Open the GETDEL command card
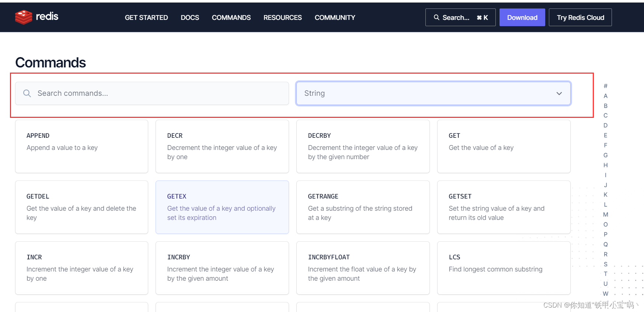644x312 pixels. (x=81, y=207)
